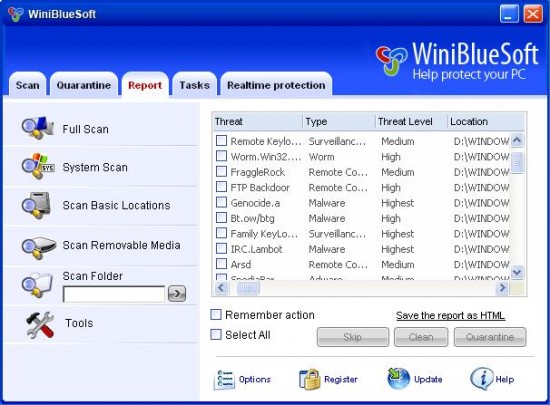Open the Help text link

(505, 379)
